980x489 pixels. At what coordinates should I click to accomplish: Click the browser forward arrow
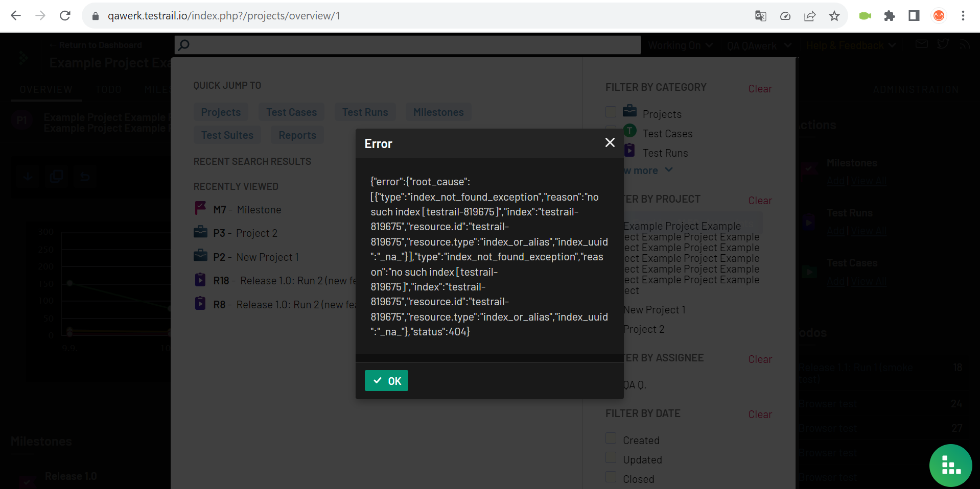[40, 16]
